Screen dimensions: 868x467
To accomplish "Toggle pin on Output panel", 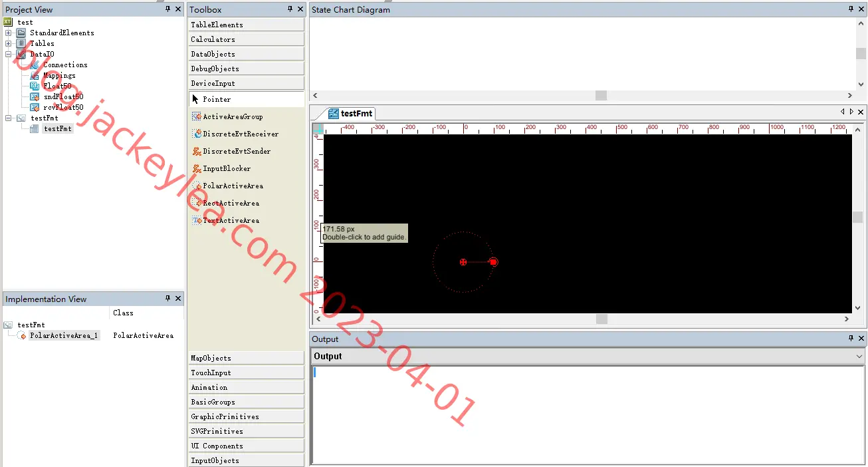I will [x=851, y=339].
